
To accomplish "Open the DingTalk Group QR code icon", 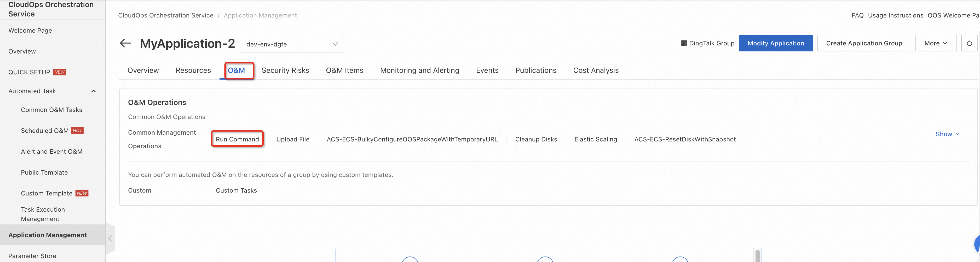I will pyautogui.click(x=684, y=43).
